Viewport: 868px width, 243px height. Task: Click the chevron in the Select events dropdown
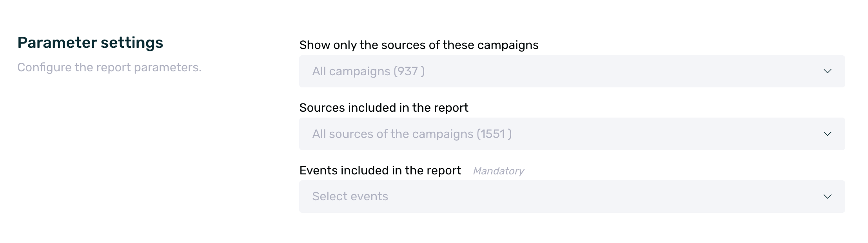(x=827, y=196)
